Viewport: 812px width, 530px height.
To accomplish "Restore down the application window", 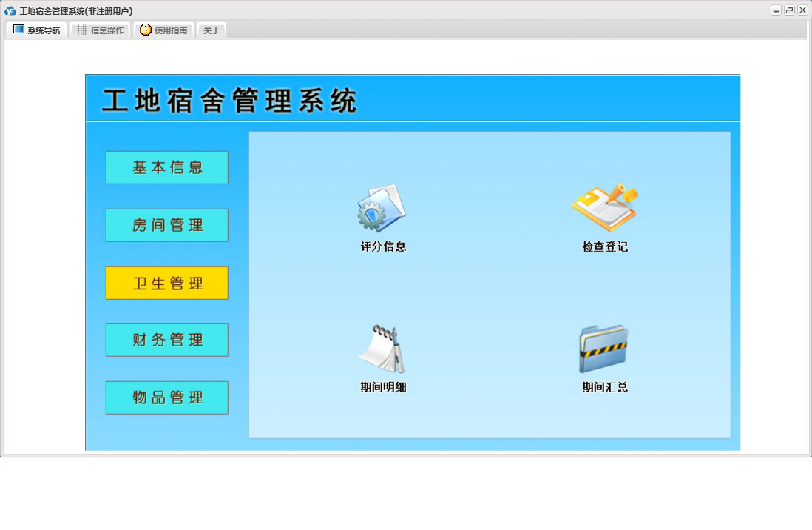I will click(789, 10).
